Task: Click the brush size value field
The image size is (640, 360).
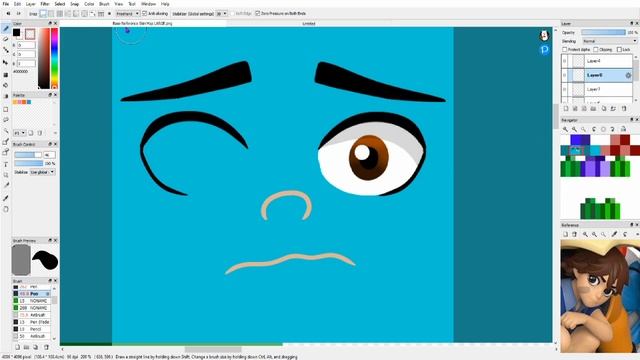Action: click(x=49, y=155)
